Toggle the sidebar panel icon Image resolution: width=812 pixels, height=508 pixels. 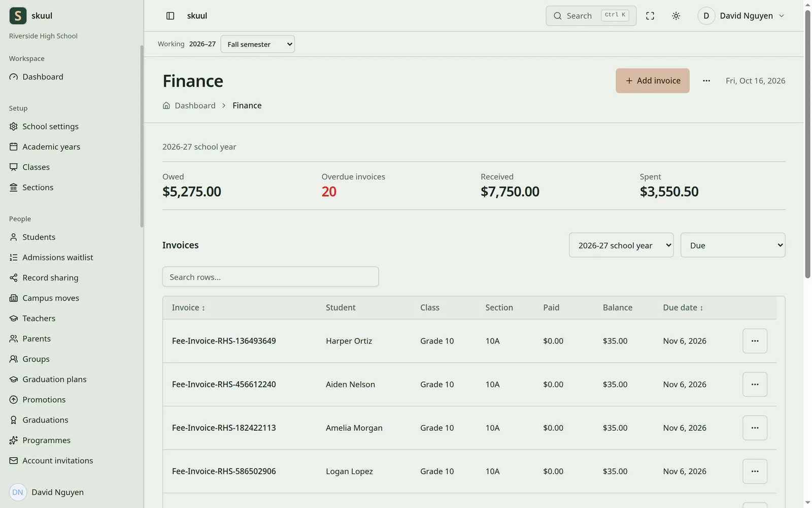pos(171,16)
